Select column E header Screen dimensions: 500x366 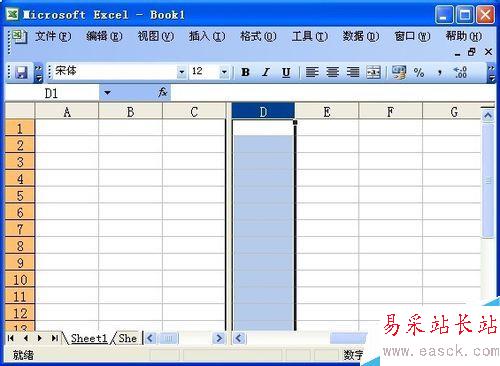327,112
